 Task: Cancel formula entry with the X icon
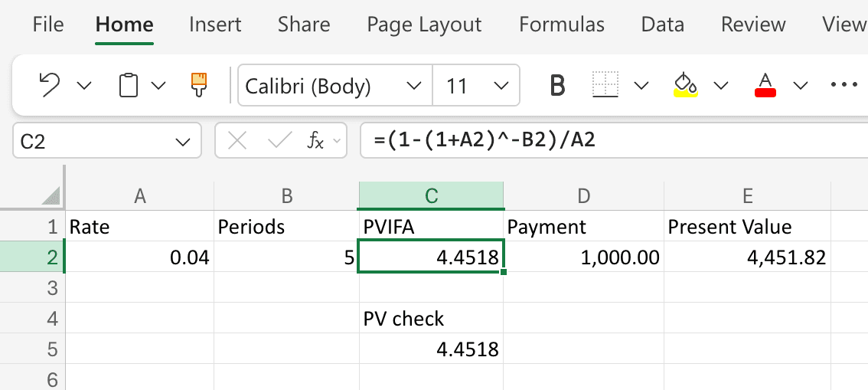[x=237, y=142]
